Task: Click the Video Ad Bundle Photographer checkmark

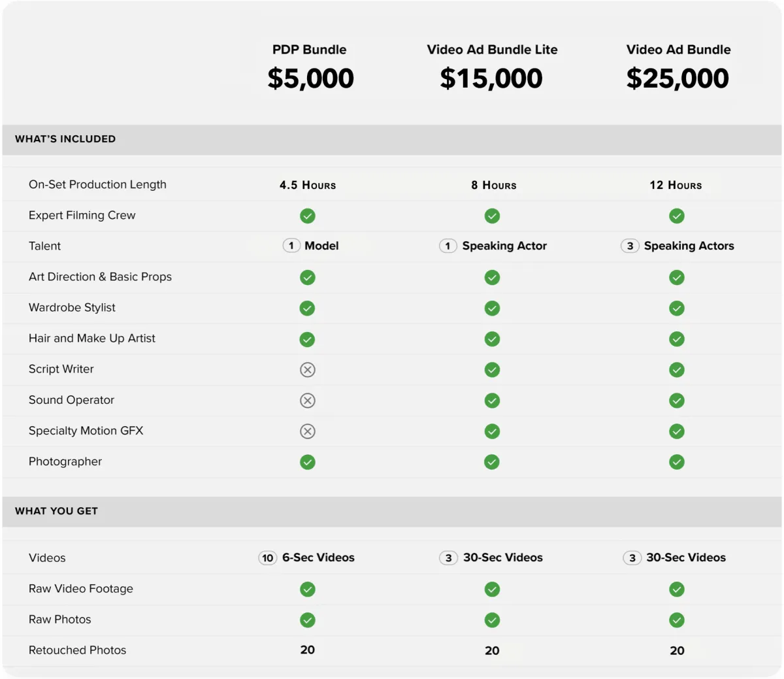Action: [677, 462]
